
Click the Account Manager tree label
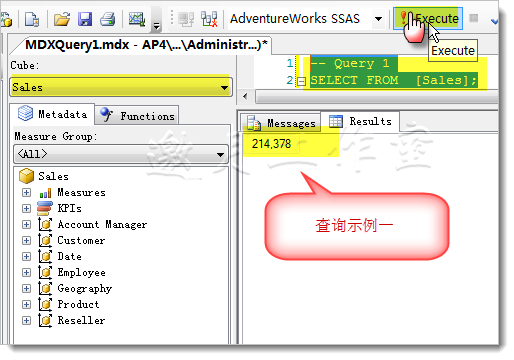pos(102,224)
